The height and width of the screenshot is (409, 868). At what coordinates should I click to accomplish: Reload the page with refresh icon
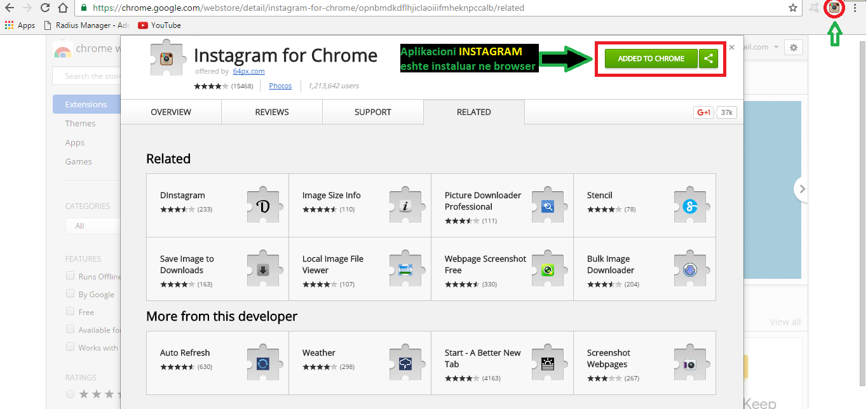(44, 8)
